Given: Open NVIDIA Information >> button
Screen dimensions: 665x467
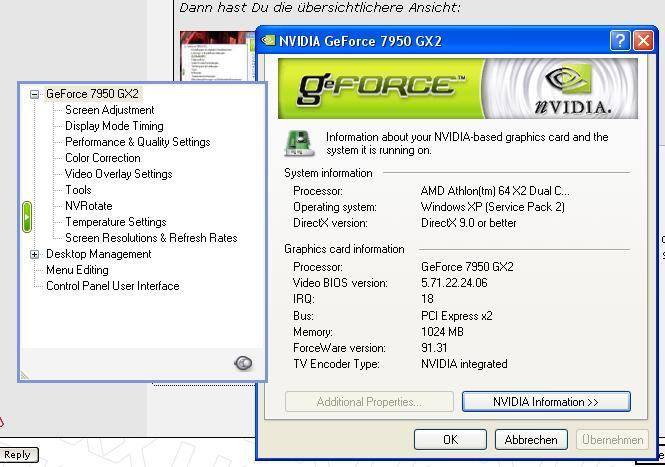Looking at the screenshot, I should coord(546,402).
